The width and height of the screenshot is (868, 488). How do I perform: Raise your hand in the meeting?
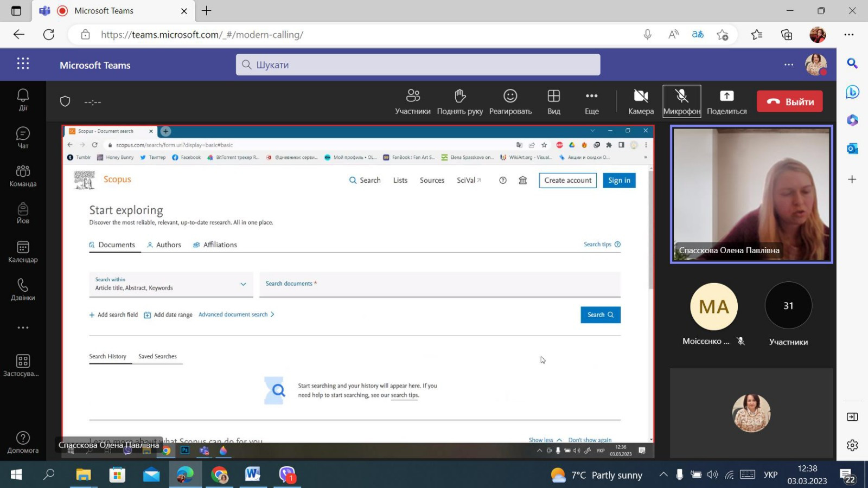tap(459, 101)
